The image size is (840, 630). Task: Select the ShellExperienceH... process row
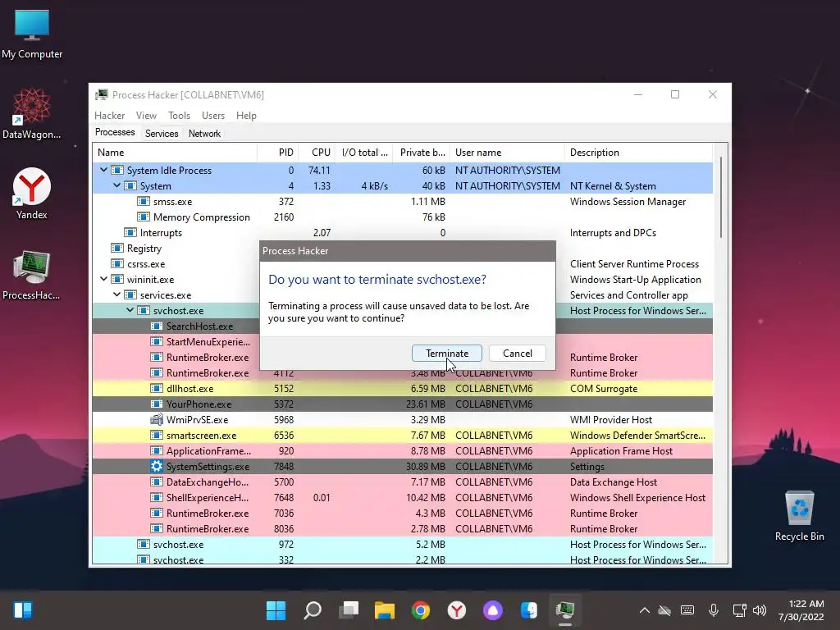click(402, 497)
